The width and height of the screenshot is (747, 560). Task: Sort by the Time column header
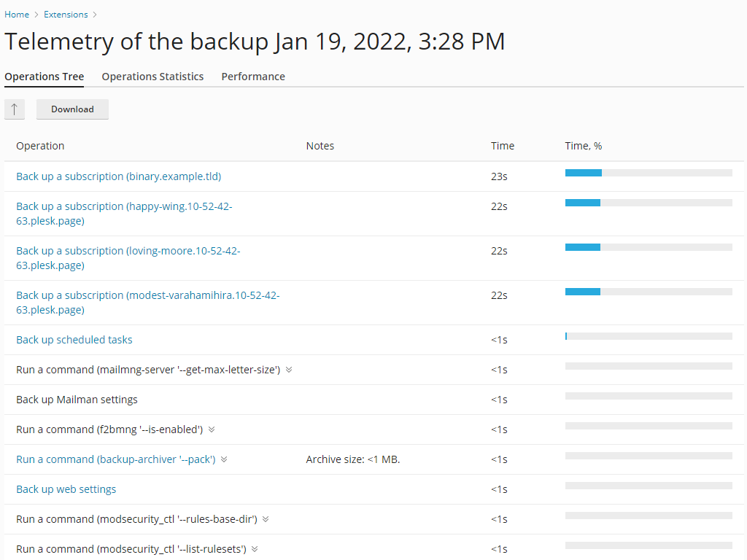tap(502, 145)
